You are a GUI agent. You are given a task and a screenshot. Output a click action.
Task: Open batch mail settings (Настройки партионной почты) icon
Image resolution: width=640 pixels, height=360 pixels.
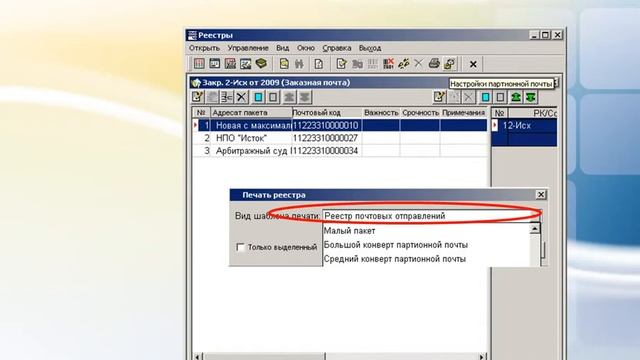449,64
